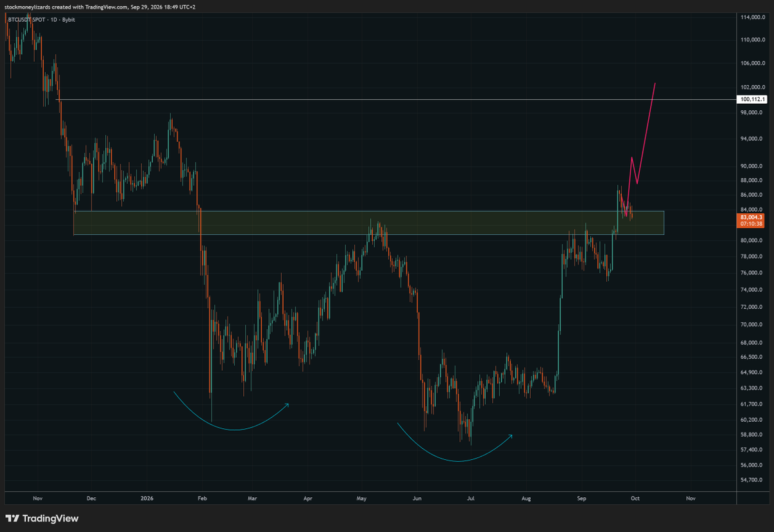Click the Feb label on time axis
This screenshot has width=774, height=532.
(x=203, y=498)
